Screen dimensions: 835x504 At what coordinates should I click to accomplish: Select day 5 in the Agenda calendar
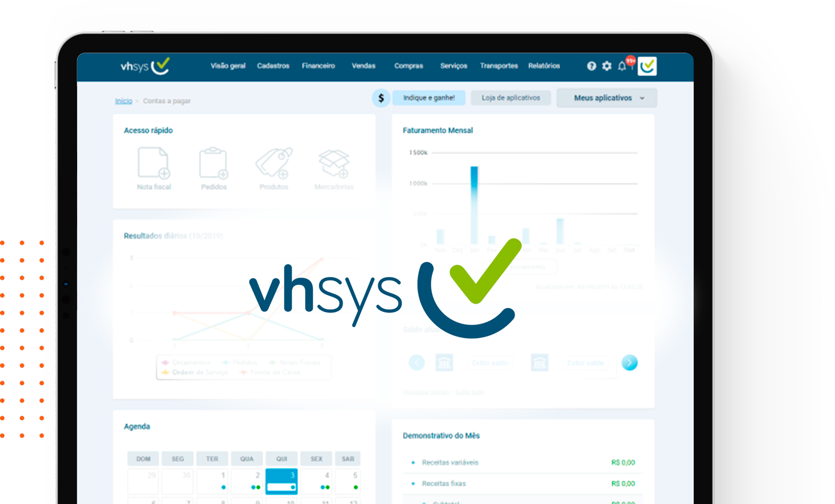pos(348,481)
